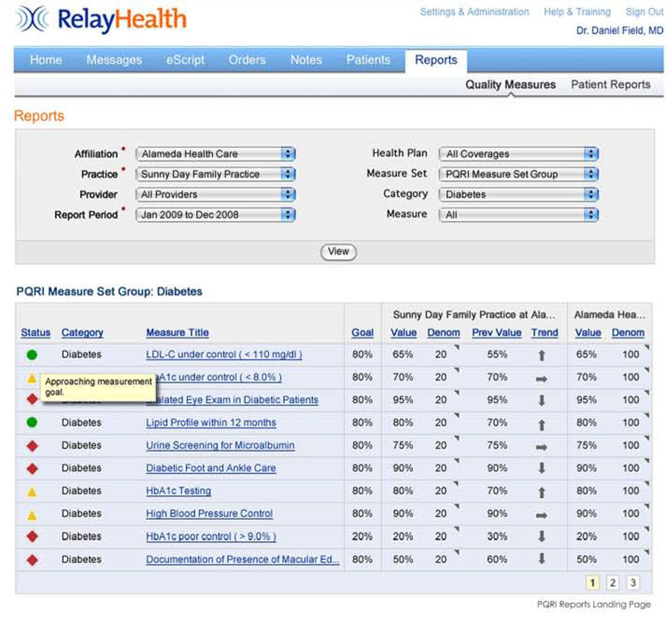Open the Measure dropdown showing All
The width and height of the screenshot is (672, 620).
tap(519, 214)
